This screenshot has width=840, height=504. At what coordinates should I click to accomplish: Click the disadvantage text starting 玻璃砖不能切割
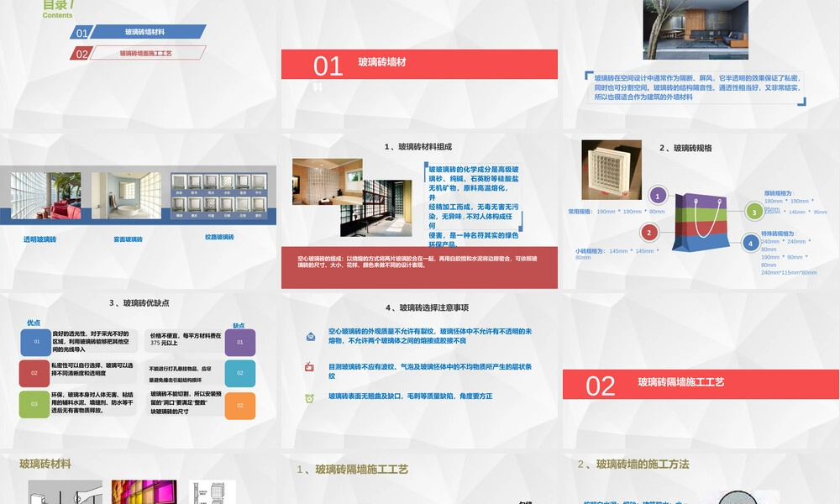pyautogui.click(x=186, y=402)
